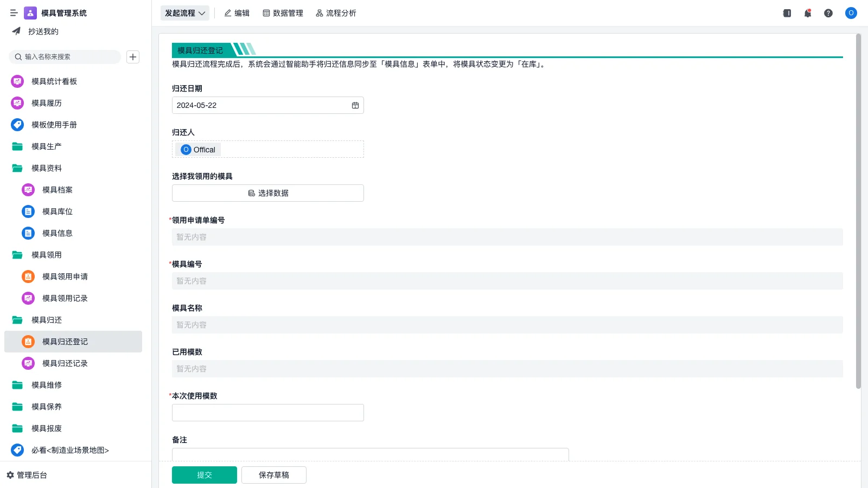The height and width of the screenshot is (488, 868).
Task: Open 数据管理 from the top toolbar
Action: pyautogui.click(x=283, y=13)
